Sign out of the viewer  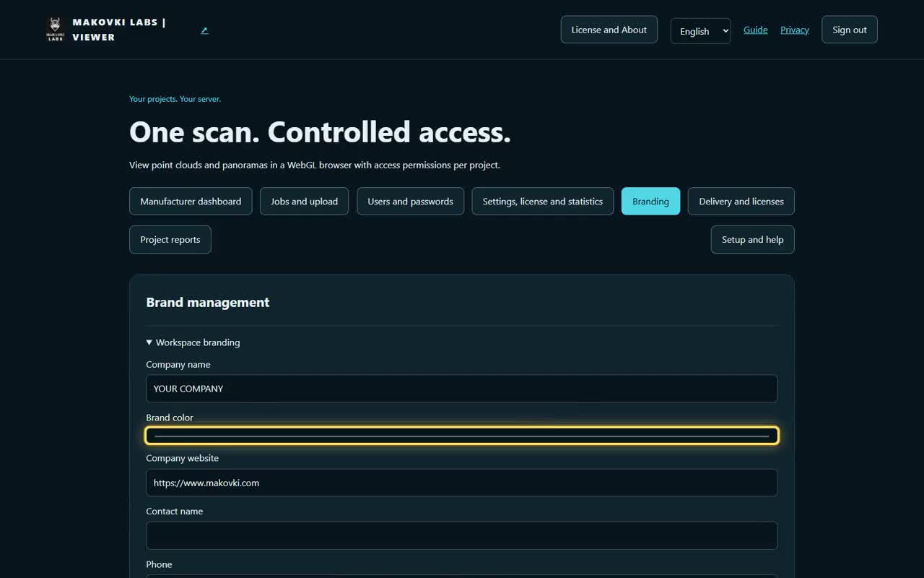point(849,30)
